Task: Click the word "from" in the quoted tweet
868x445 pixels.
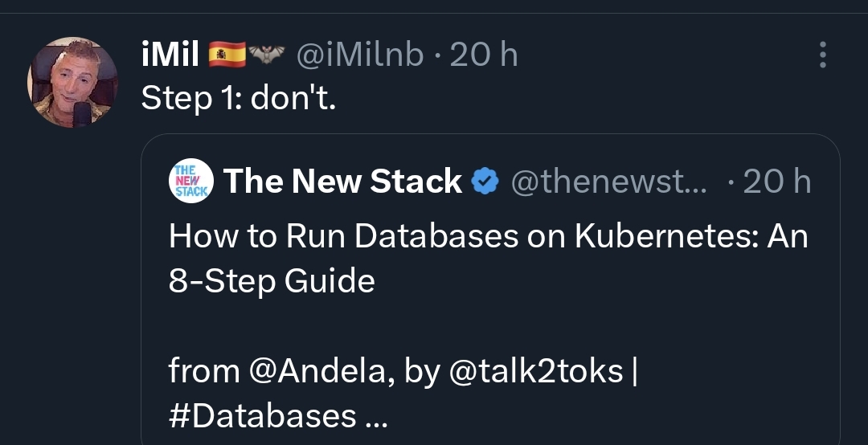Action: click(x=203, y=370)
